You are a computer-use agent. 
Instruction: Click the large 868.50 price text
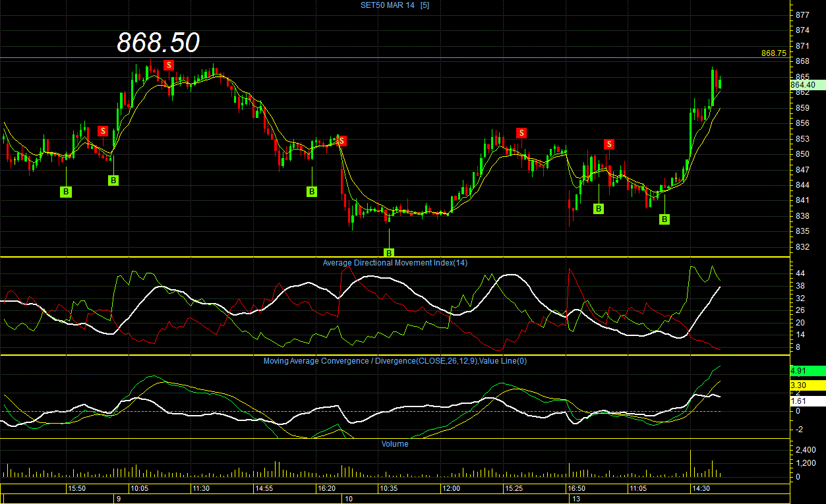coord(158,42)
